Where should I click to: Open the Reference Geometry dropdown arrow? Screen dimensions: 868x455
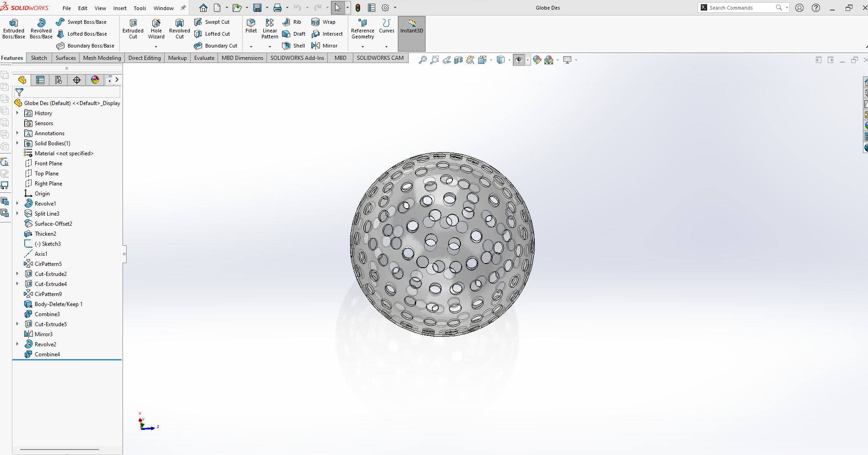363,47
